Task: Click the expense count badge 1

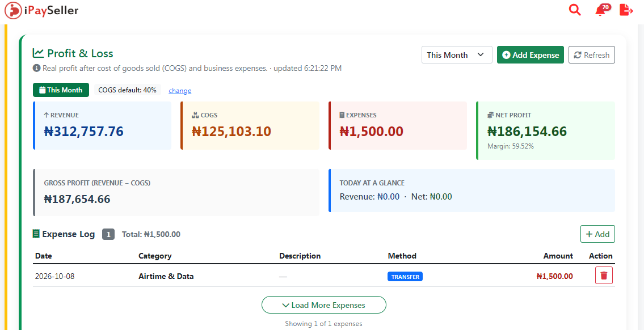Action: (108, 234)
